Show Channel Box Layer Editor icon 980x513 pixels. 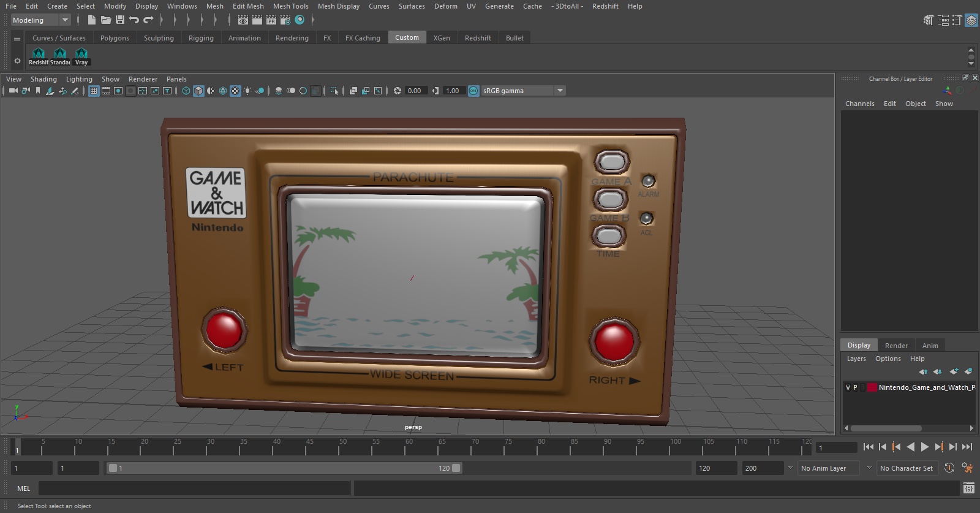point(971,20)
